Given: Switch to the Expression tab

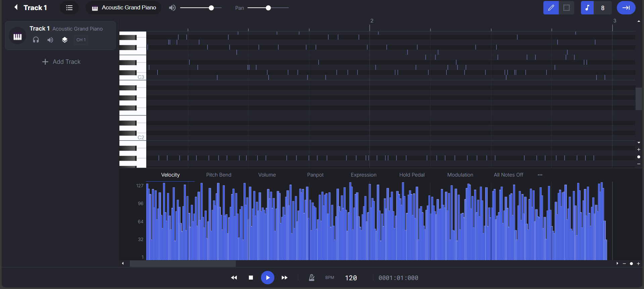Looking at the screenshot, I should point(364,175).
